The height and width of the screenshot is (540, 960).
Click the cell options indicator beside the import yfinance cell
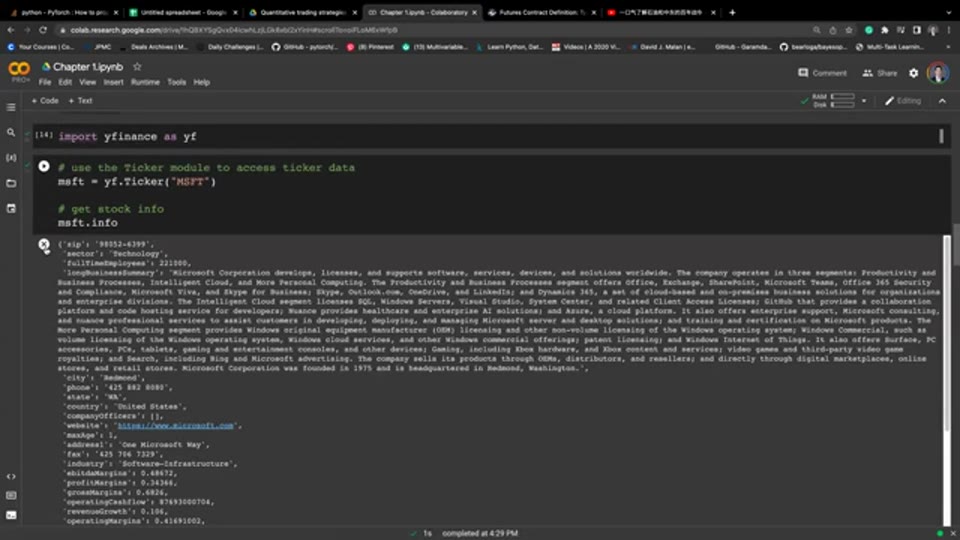coord(941,136)
